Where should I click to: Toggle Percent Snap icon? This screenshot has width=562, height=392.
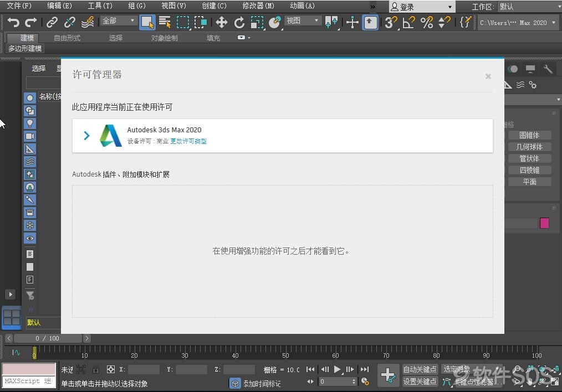click(x=427, y=22)
